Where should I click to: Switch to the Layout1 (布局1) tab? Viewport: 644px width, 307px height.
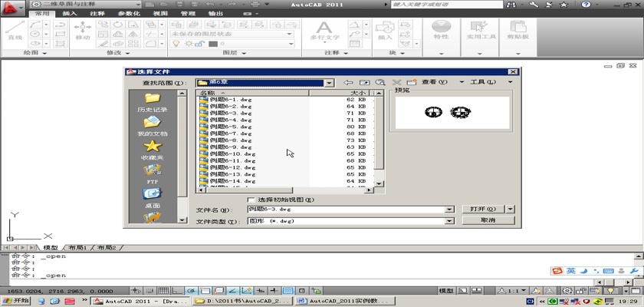click(77, 248)
